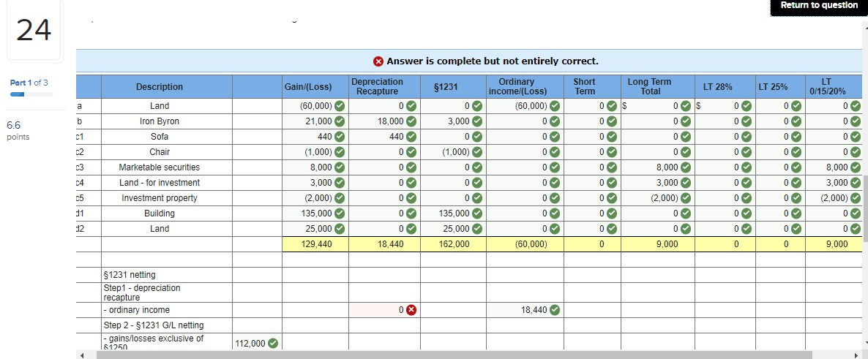Viewport: 868px width, 359px height.
Task: Click the 18,440 ordinary income input cell
Action: point(525,310)
